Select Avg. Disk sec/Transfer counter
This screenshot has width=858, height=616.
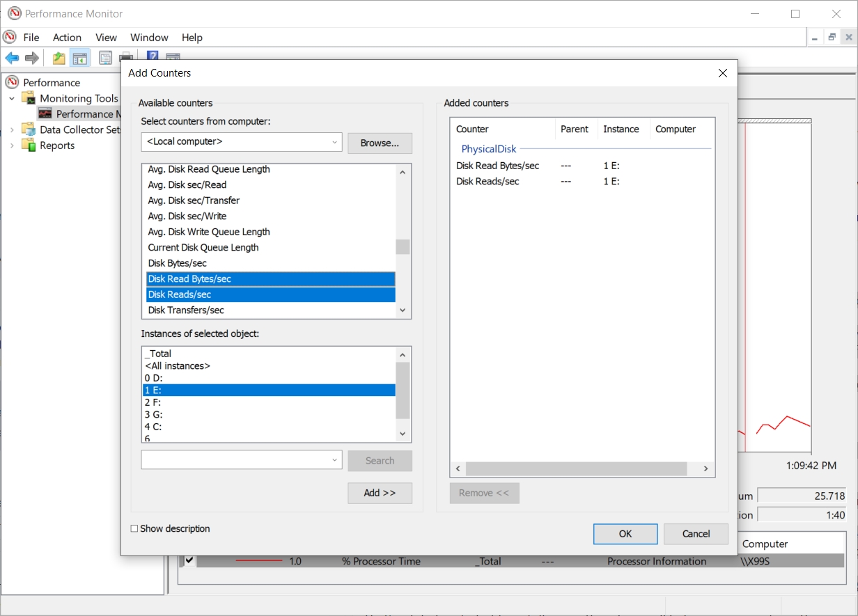click(x=270, y=200)
